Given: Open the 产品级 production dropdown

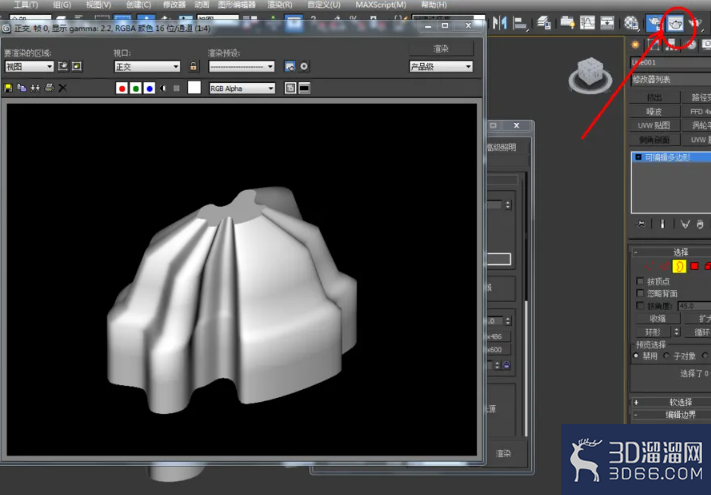Looking at the screenshot, I should tap(441, 67).
